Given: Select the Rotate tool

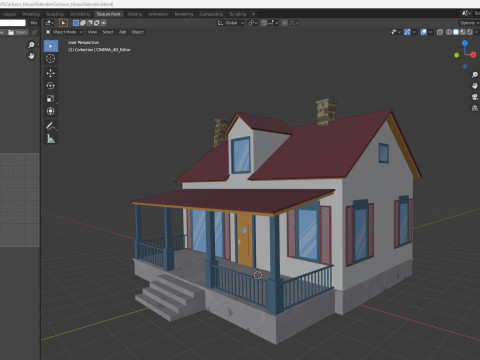Looking at the screenshot, I should tap(51, 86).
